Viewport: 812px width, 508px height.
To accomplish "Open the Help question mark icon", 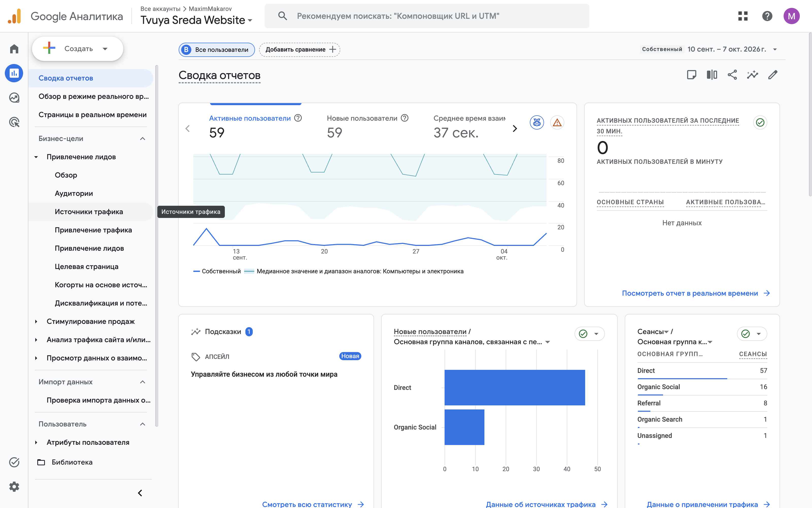I will tap(767, 16).
